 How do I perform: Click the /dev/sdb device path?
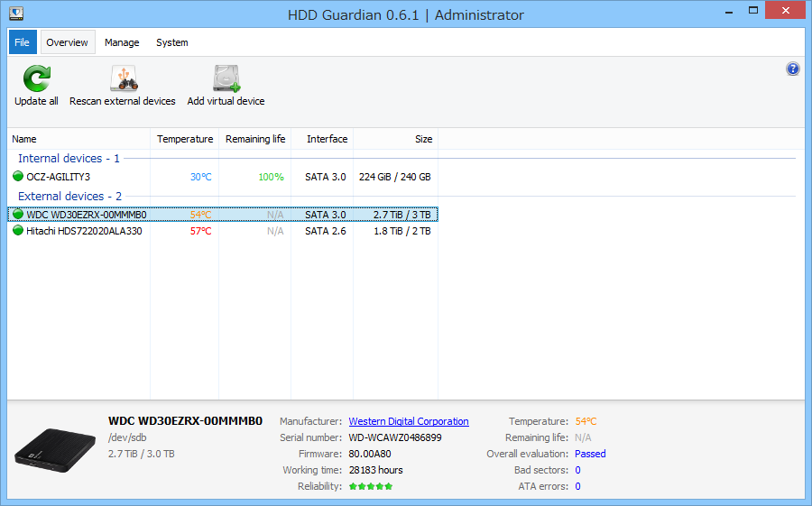(x=127, y=437)
